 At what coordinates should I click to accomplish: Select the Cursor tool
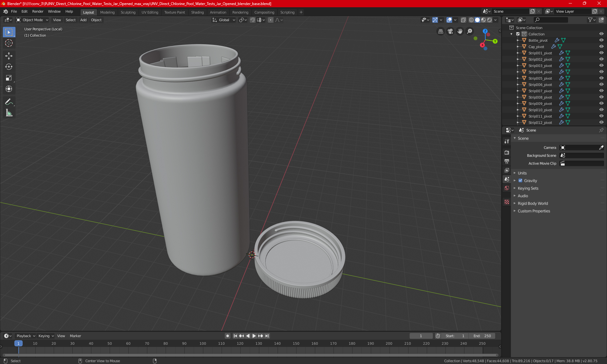click(9, 43)
